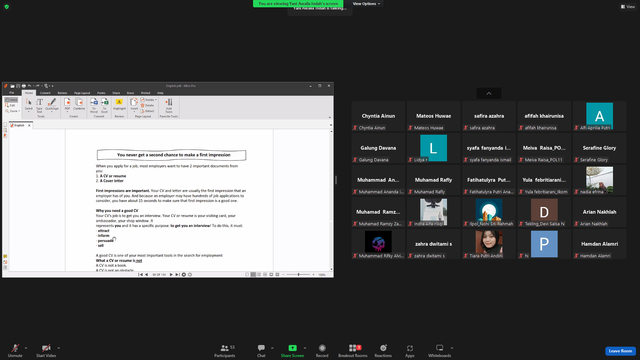Select the Hamdan Alamri participant tile
The height and width of the screenshot is (360, 640).
[599, 244]
